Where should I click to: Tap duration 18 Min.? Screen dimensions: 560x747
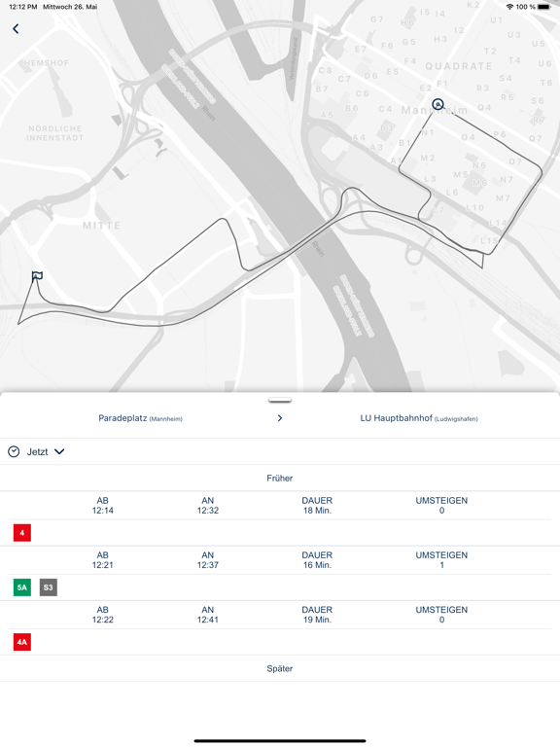click(x=317, y=511)
